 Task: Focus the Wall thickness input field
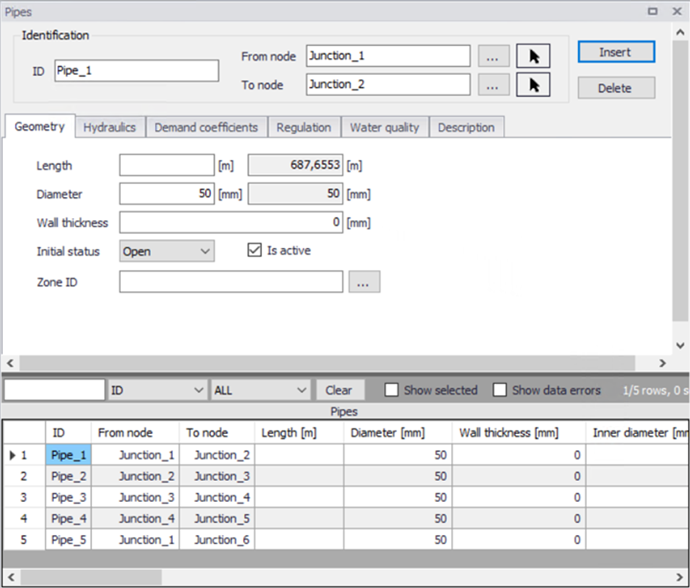click(x=231, y=222)
